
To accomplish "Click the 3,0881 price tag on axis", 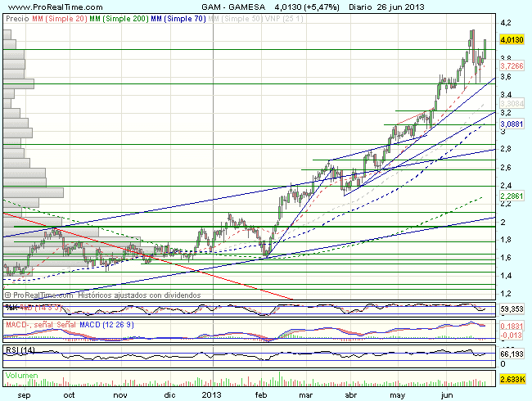I will [x=511, y=124].
